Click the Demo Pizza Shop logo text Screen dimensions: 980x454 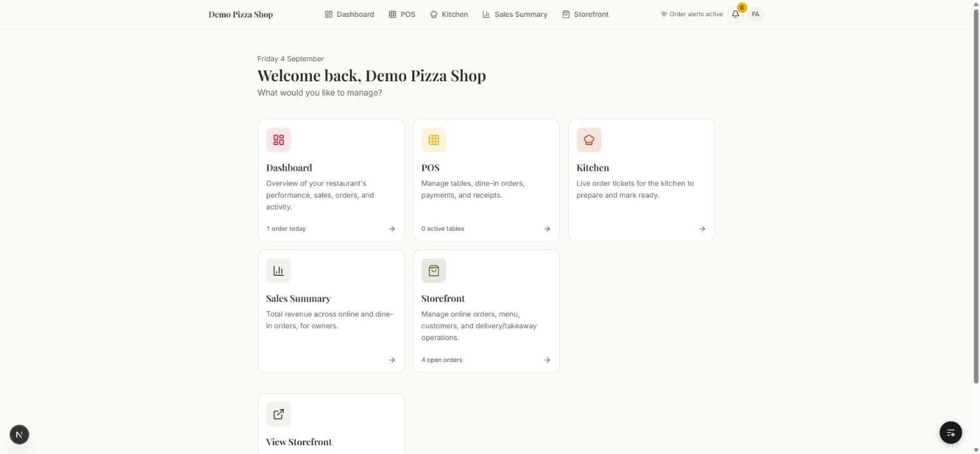click(x=241, y=14)
